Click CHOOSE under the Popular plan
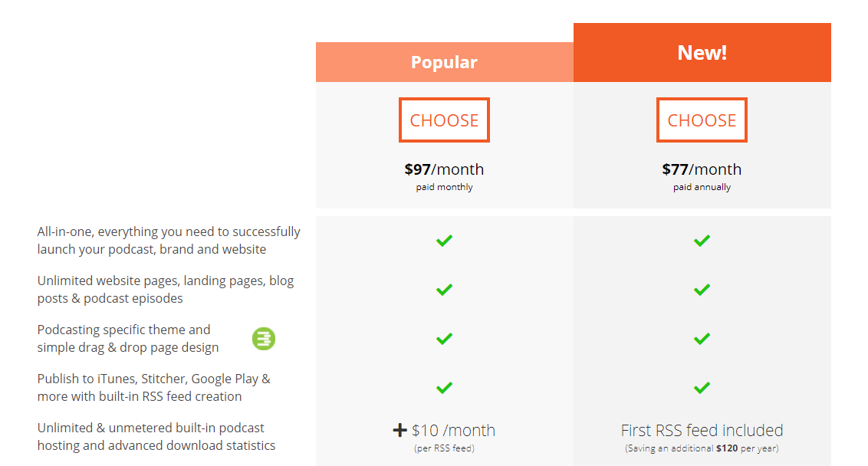This screenshot has width=868, height=466. click(444, 120)
